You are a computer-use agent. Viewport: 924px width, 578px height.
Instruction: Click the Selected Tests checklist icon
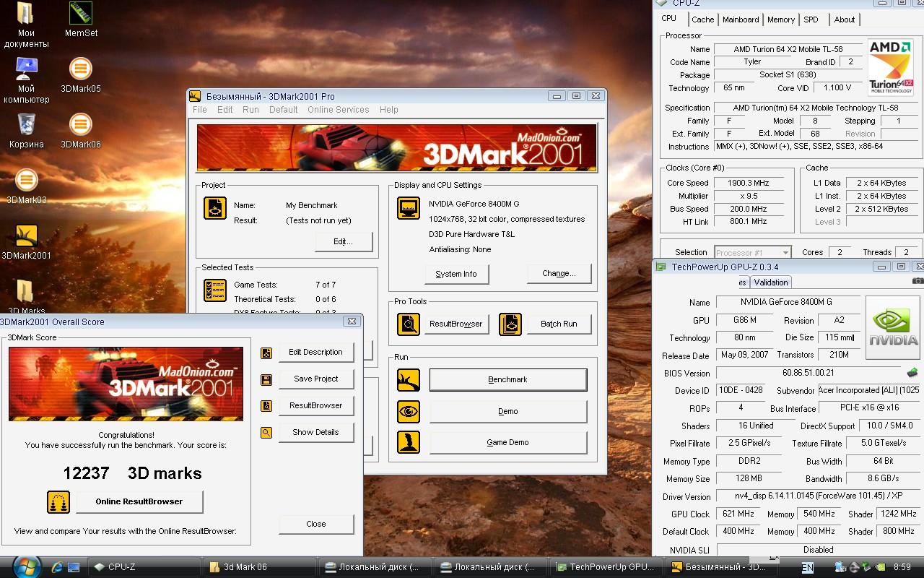point(215,290)
